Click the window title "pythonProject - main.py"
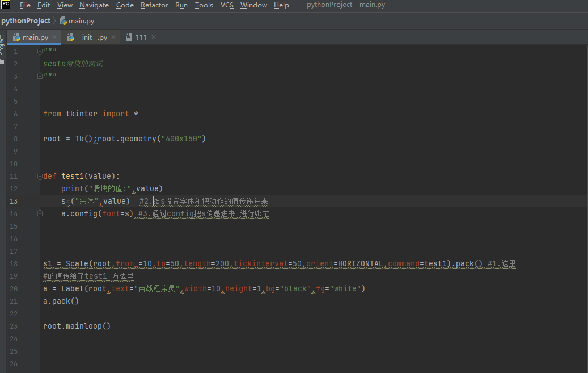Image resolution: width=588 pixels, height=373 pixels. click(x=346, y=5)
